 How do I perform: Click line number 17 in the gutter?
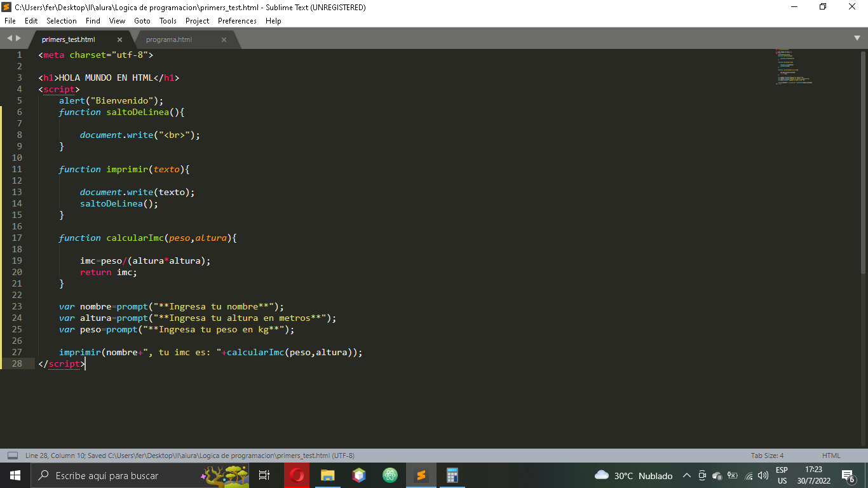click(17, 238)
